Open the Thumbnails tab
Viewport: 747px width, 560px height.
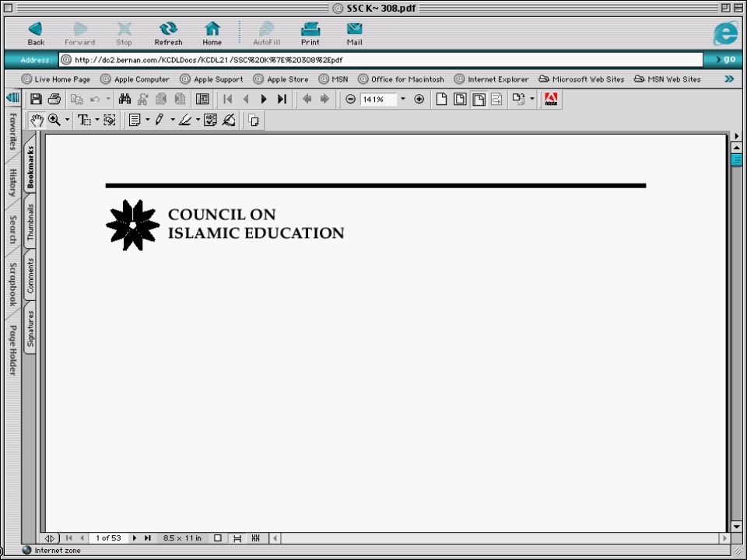30,222
